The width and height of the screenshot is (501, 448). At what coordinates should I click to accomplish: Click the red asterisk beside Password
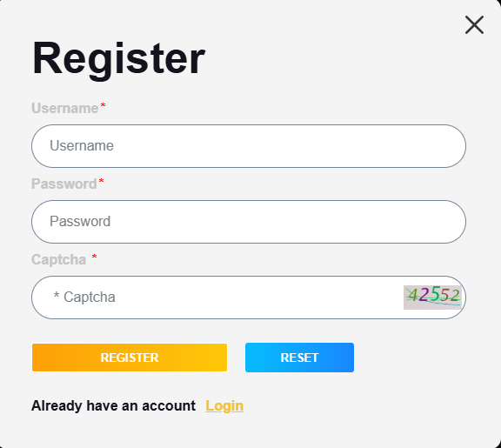pos(101,181)
